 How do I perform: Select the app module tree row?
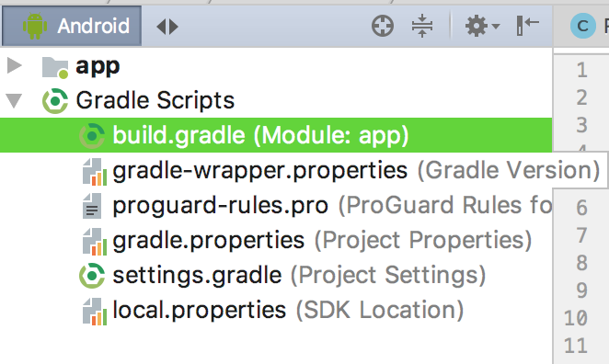click(x=276, y=66)
